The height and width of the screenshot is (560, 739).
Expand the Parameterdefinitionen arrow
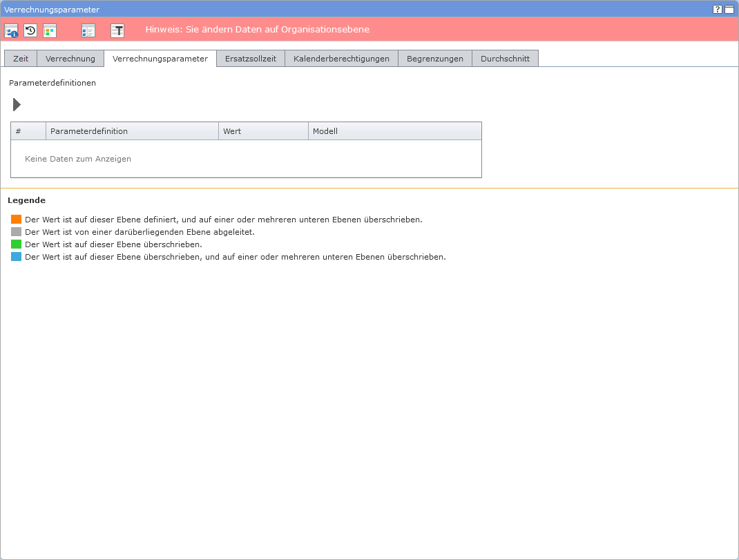coord(17,105)
